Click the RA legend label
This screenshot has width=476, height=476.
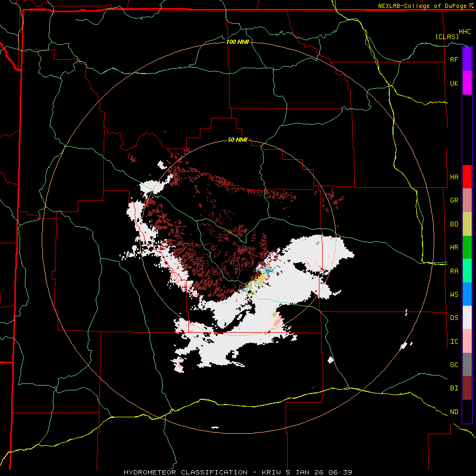[x=454, y=271]
